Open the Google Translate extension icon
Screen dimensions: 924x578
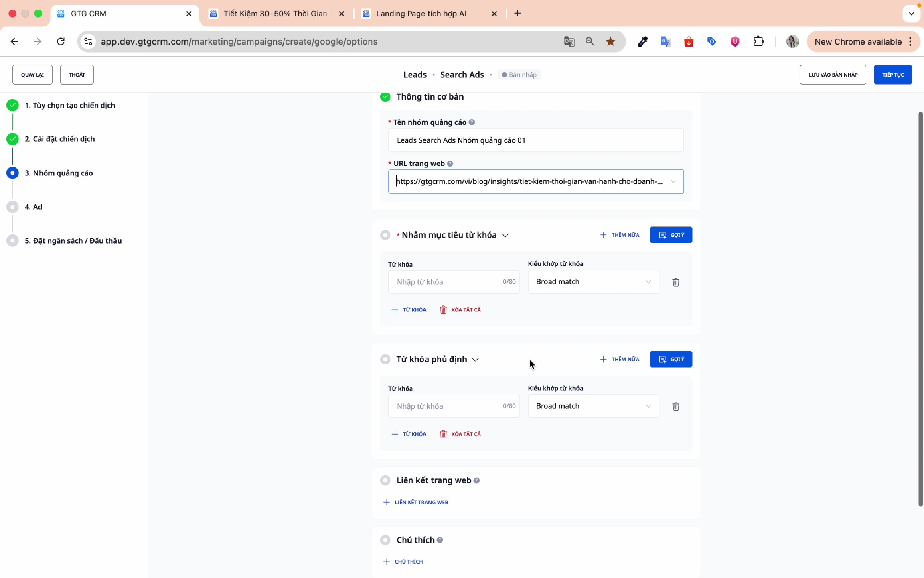click(x=666, y=41)
